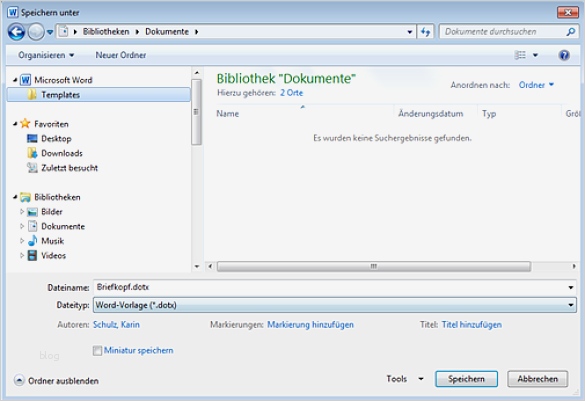585x401 pixels.
Task: Click navigation pane scroll down arrow
Action: [197, 266]
